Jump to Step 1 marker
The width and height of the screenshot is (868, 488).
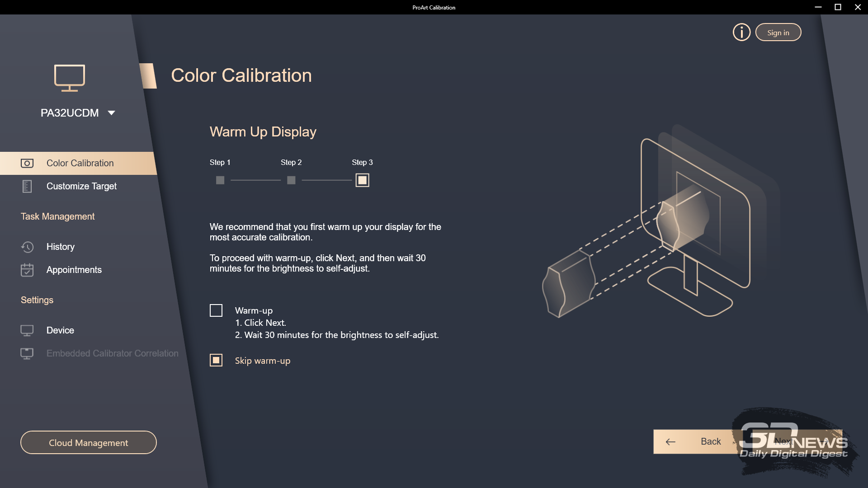click(x=220, y=180)
